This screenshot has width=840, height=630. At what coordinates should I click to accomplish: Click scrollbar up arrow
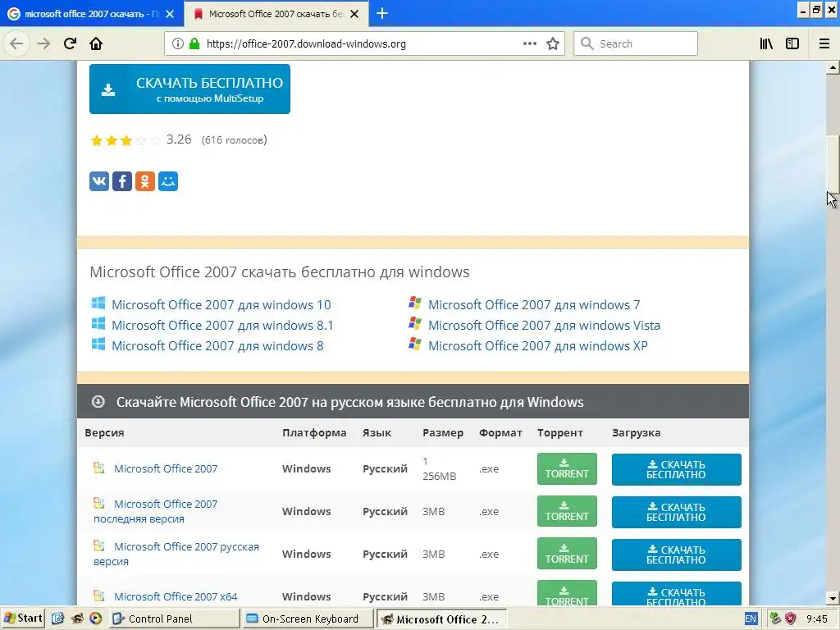(833, 67)
